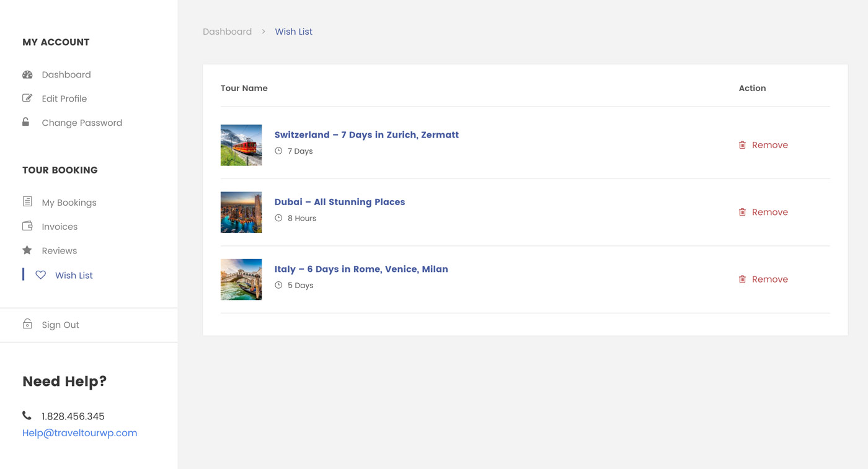Click the Switzerland red train thumbnail
This screenshot has height=469, width=868.
click(x=241, y=145)
